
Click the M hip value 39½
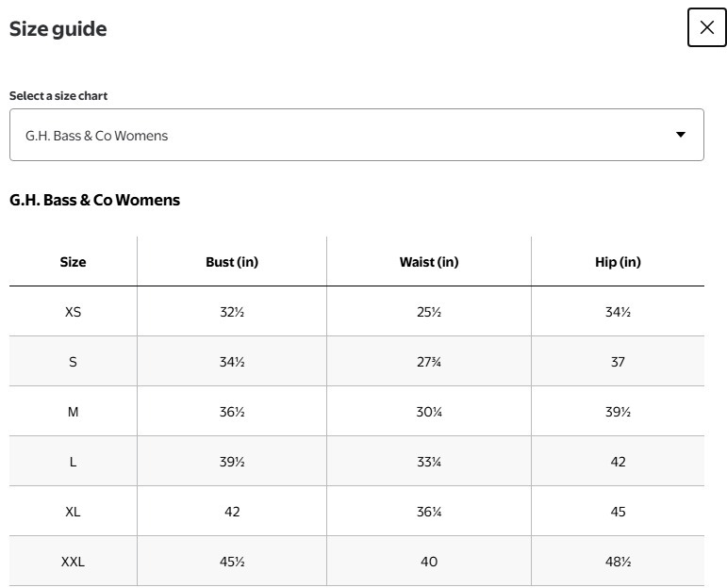[618, 412]
